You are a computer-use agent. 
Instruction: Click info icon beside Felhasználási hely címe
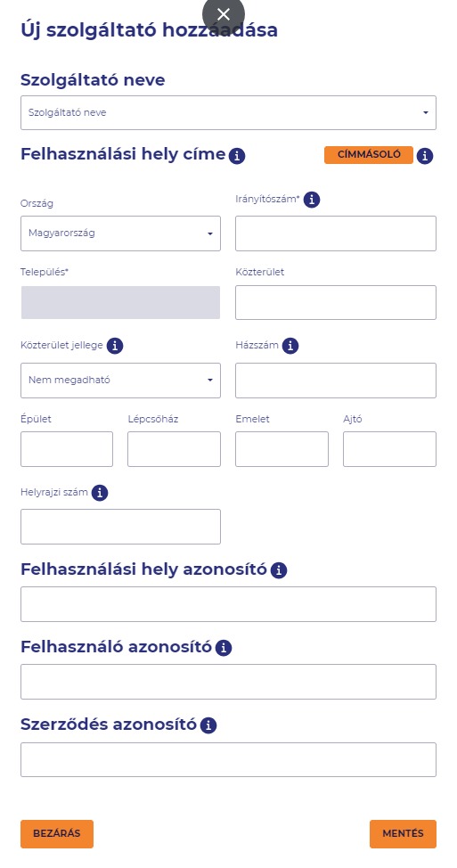(237, 156)
